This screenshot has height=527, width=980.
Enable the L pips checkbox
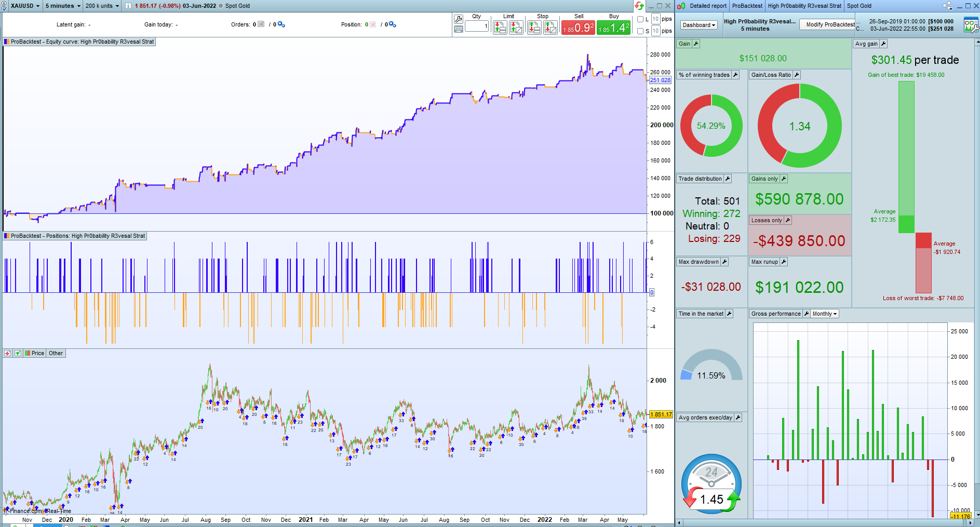click(640, 19)
